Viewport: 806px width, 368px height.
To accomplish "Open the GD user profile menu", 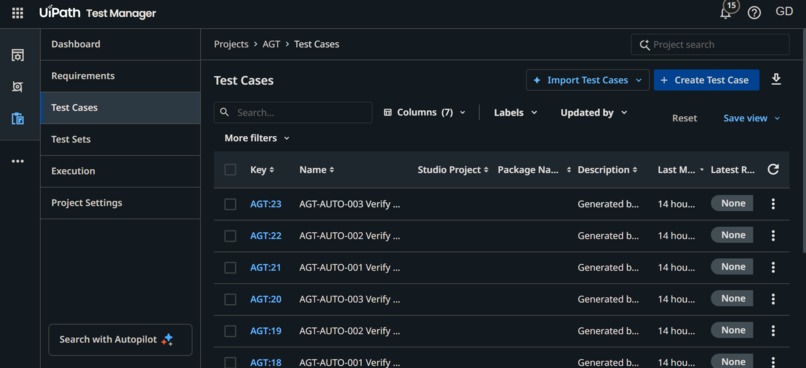I will [784, 12].
